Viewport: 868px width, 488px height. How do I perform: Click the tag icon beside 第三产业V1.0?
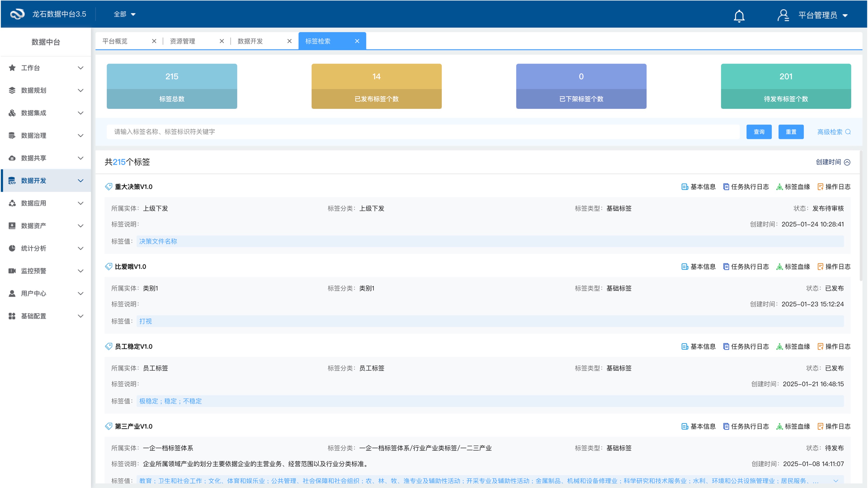[x=108, y=426]
